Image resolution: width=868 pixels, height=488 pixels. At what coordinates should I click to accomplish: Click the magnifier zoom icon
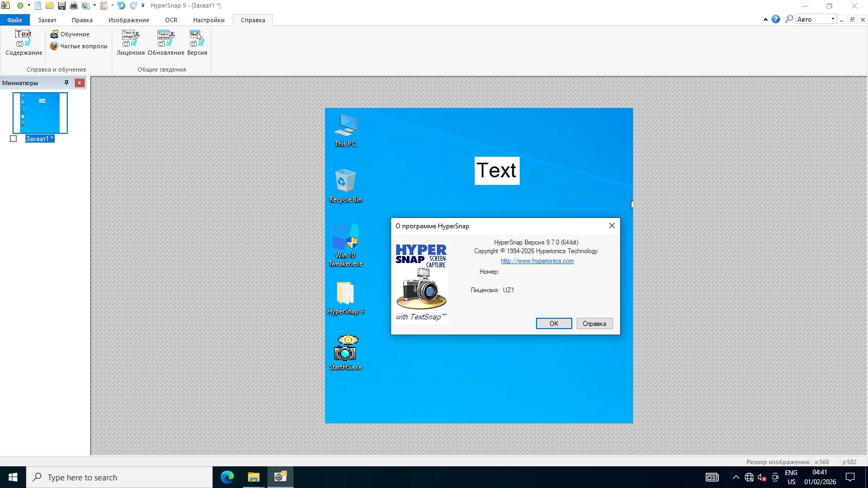click(x=789, y=19)
